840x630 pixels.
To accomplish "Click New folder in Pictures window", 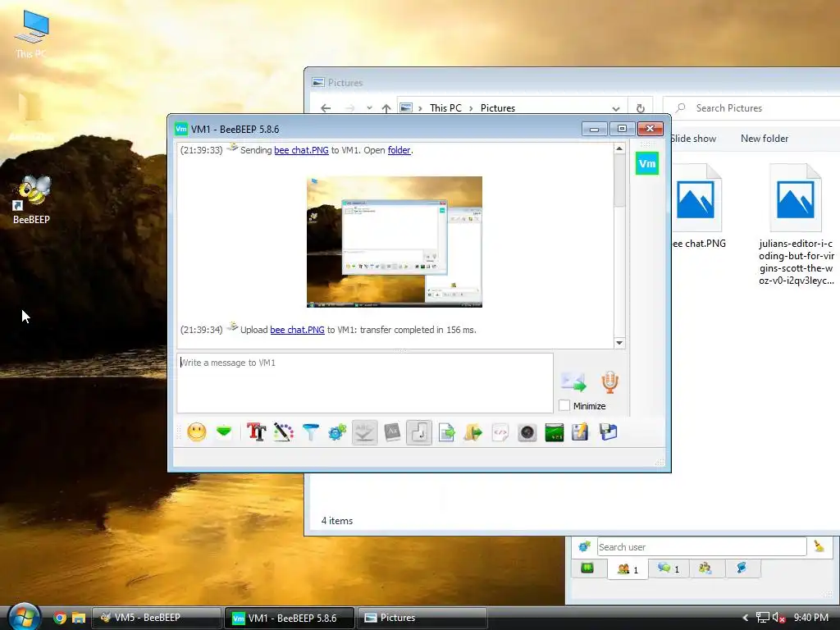I will [x=765, y=138].
